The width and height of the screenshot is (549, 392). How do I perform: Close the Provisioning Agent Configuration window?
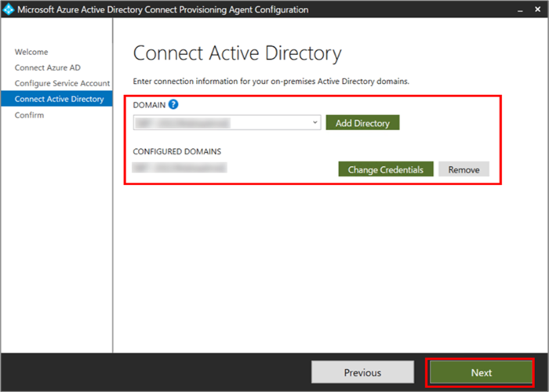538,9
